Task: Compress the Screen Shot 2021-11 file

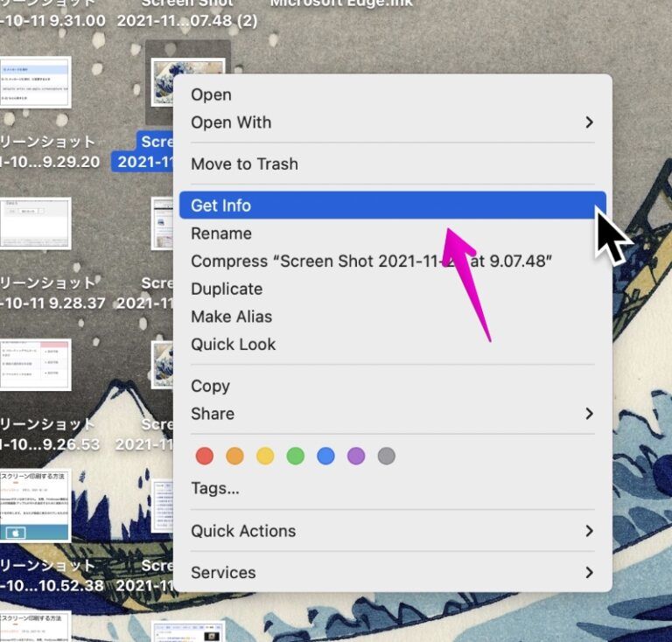Action: point(392,262)
